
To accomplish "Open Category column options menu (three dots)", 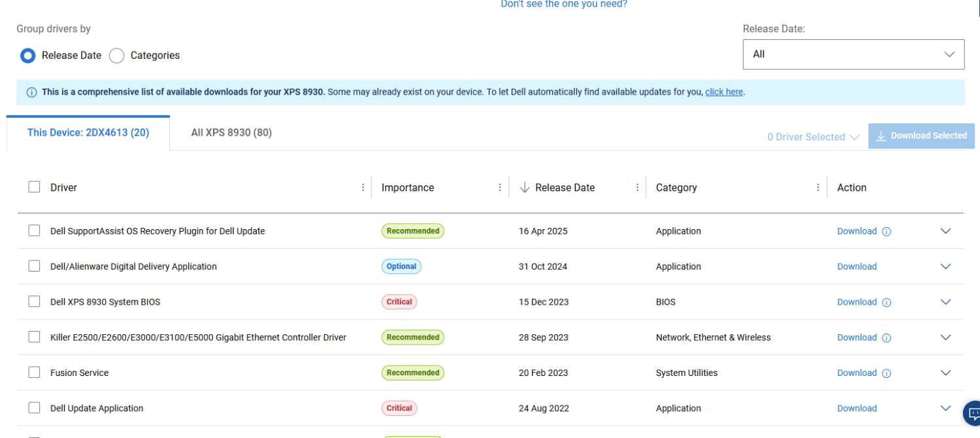I will [x=818, y=187].
